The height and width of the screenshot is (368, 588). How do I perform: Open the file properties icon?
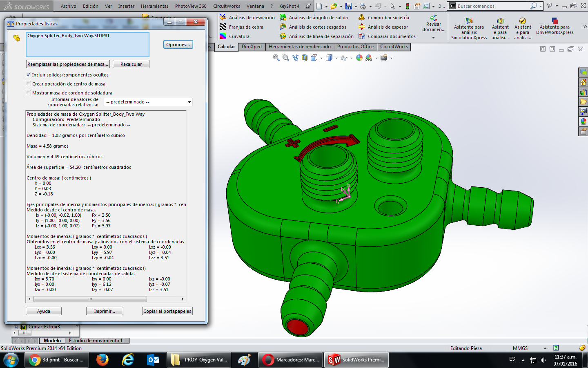pos(417,6)
